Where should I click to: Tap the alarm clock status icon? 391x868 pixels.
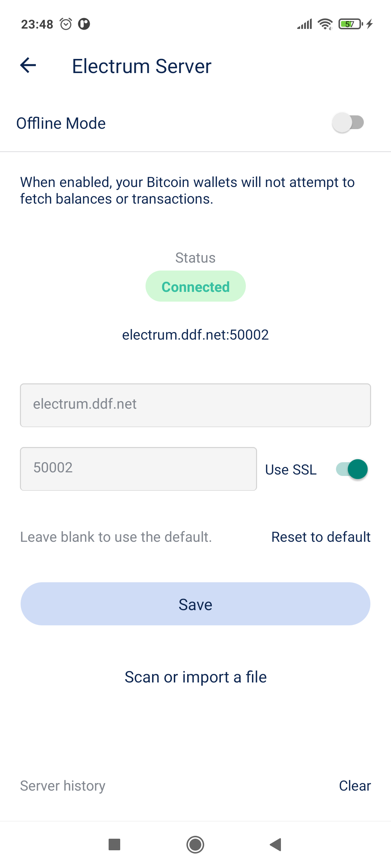[x=66, y=24]
